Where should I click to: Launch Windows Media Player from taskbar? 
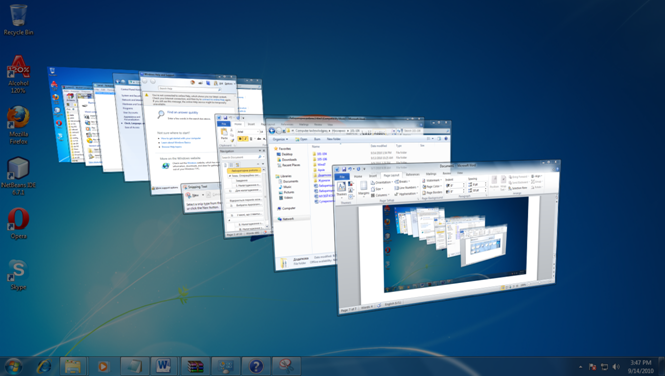(103, 366)
